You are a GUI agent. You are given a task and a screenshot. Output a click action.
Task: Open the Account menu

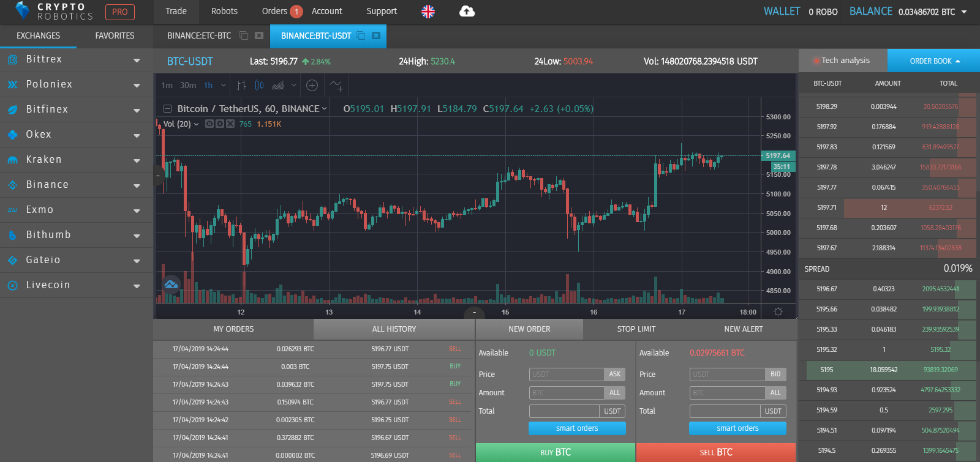click(327, 11)
